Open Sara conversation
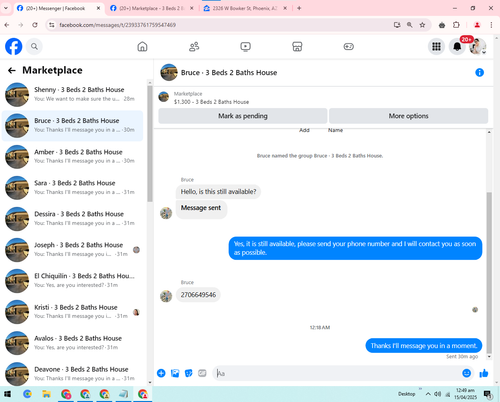Viewport: 500px width, 402px height. (x=72, y=187)
